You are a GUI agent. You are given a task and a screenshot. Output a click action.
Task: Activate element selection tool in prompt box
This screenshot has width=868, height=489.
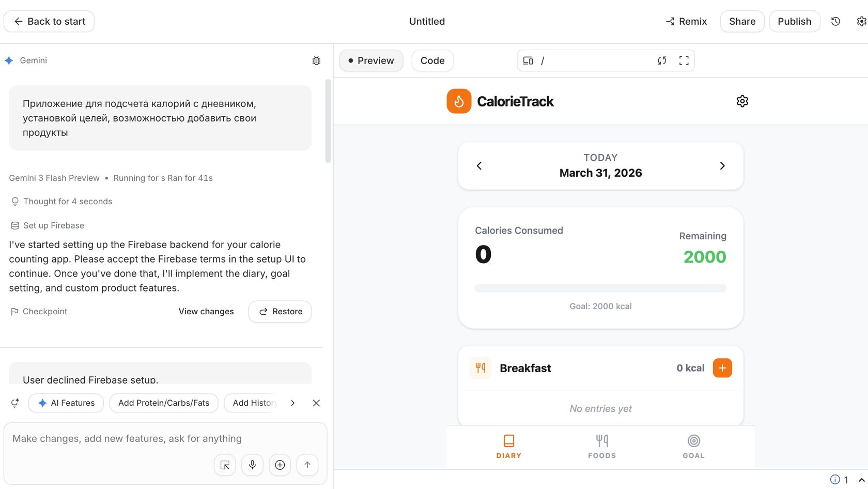(x=225, y=465)
